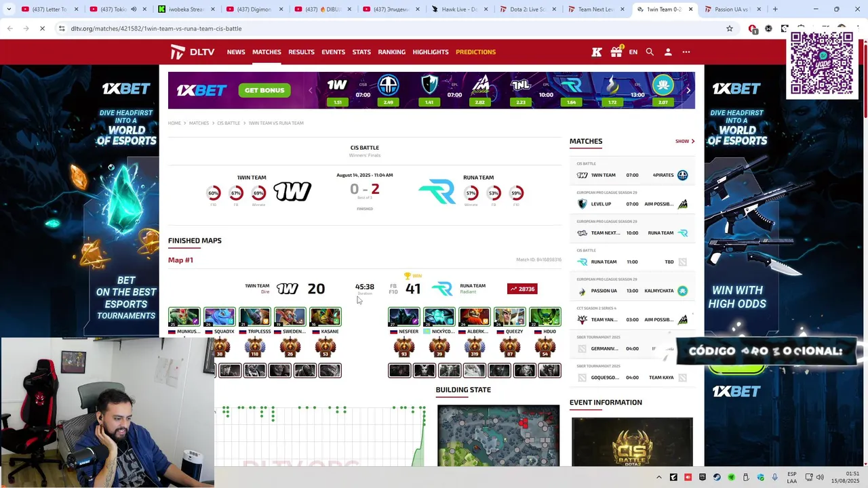
Task: Click ALBERK's hero portrait
Action: point(475,317)
